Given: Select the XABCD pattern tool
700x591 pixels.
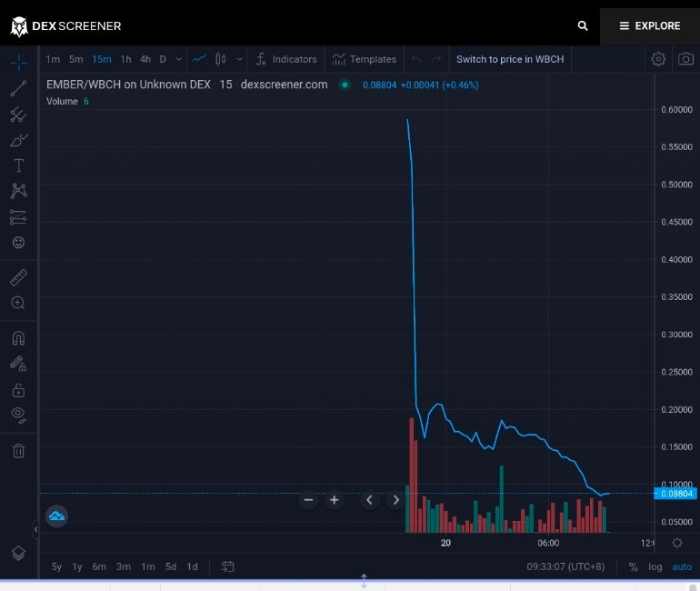Looking at the screenshot, I should (x=18, y=191).
